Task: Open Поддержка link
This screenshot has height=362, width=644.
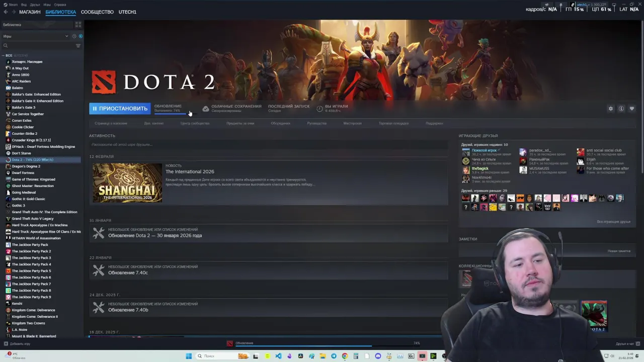Action: 434,123
